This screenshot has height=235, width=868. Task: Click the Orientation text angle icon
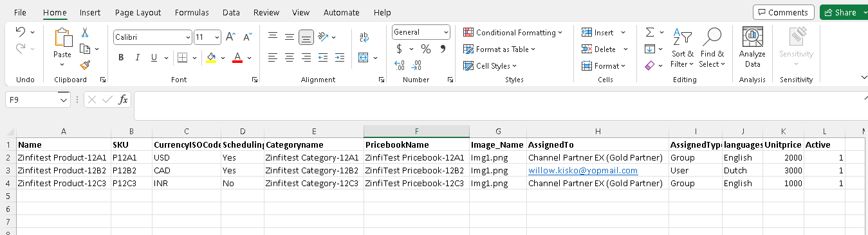pyautogui.click(x=324, y=37)
